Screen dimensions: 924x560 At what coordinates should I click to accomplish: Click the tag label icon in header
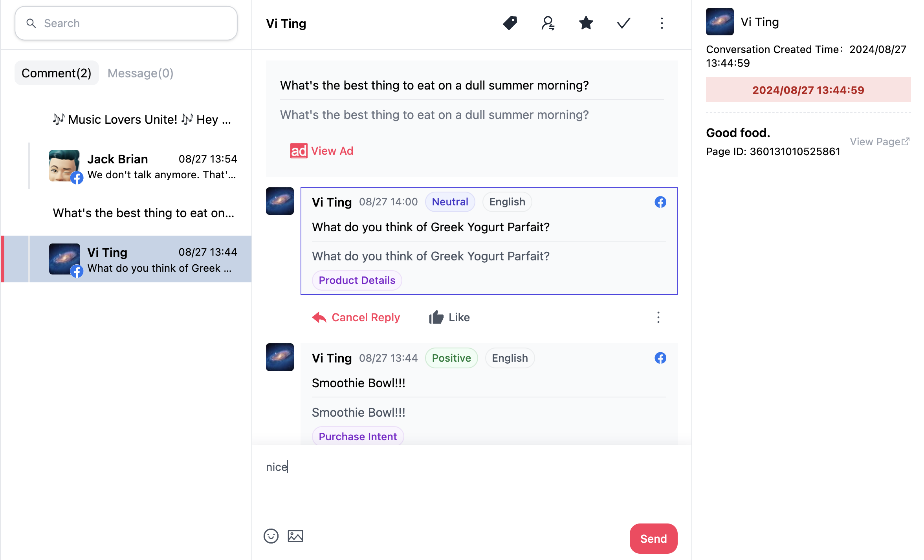pos(510,23)
